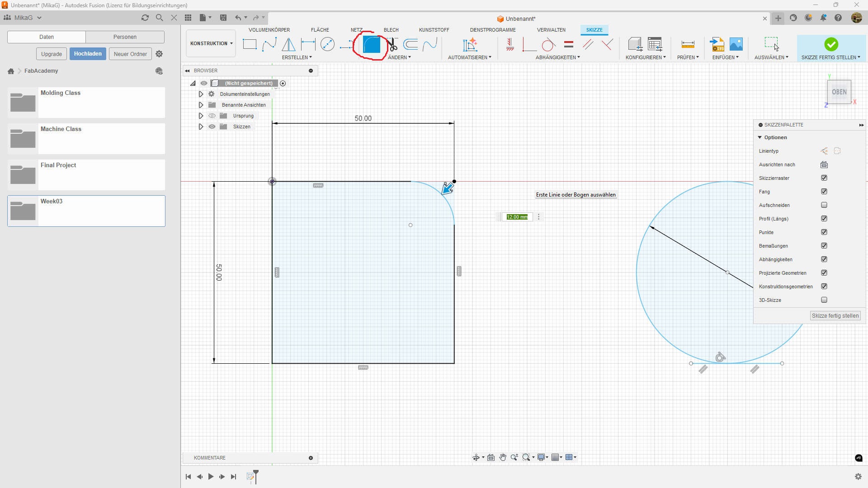Click the Skizze fertig stellen palette button

835,316
